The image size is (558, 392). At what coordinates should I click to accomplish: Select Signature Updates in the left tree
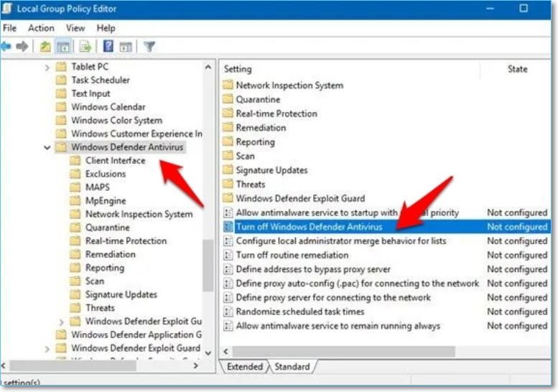(121, 294)
